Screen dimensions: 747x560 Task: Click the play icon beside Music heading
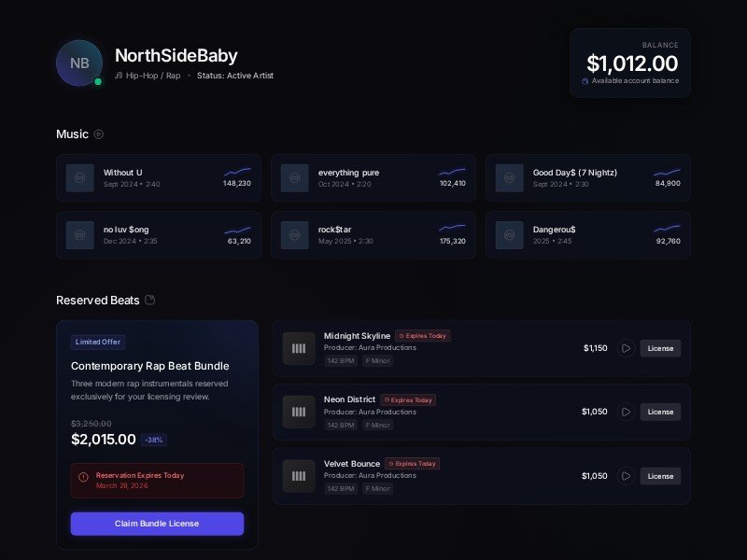click(99, 134)
